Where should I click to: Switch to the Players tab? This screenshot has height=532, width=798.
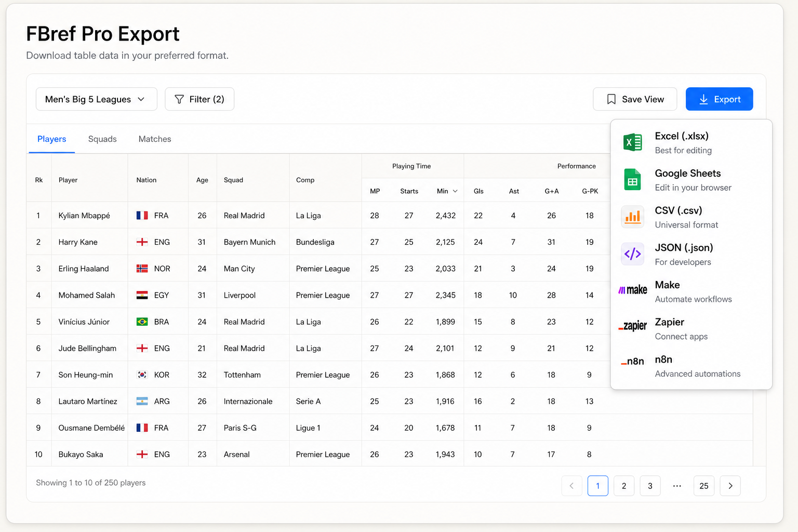pyautogui.click(x=51, y=139)
